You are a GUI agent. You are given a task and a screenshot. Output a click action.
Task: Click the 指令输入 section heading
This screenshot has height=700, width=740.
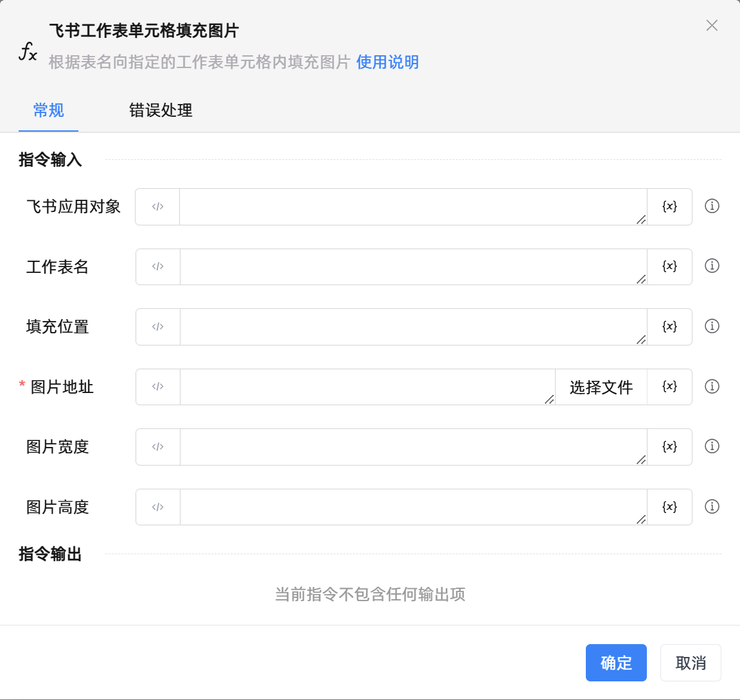pyautogui.click(x=50, y=159)
